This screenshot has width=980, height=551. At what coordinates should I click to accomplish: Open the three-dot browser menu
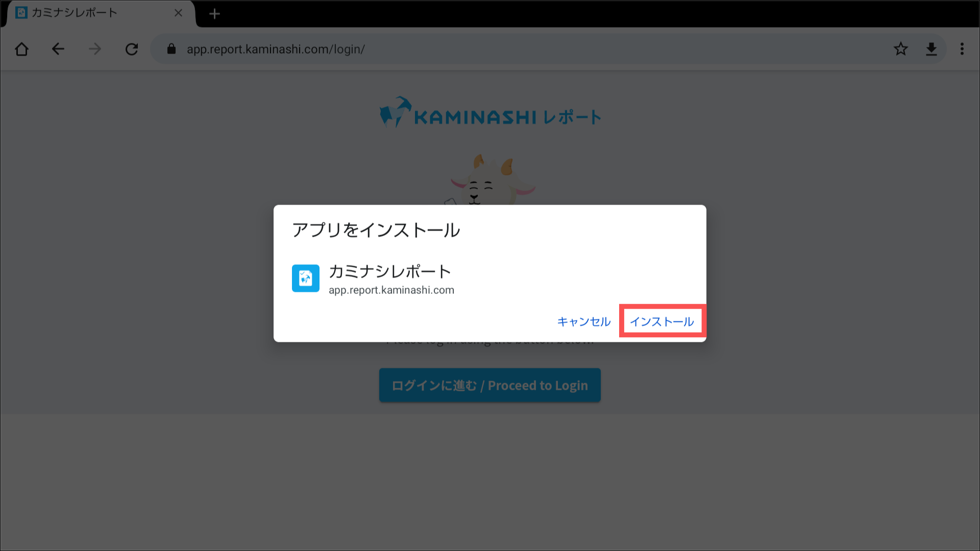[962, 49]
